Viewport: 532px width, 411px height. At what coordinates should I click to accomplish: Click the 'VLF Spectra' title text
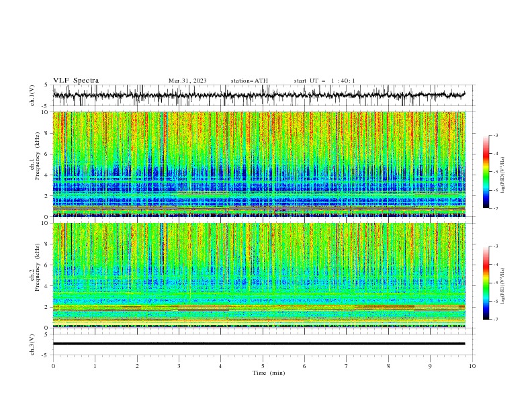(76, 81)
